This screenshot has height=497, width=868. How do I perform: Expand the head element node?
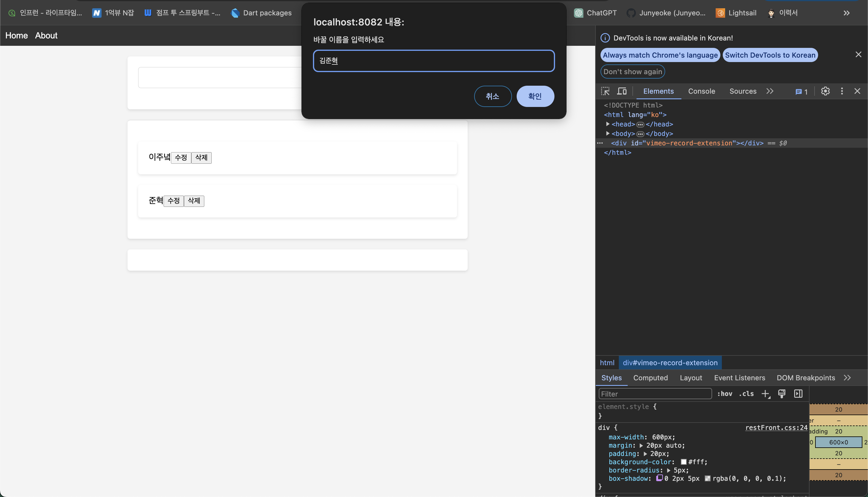click(x=608, y=124)
